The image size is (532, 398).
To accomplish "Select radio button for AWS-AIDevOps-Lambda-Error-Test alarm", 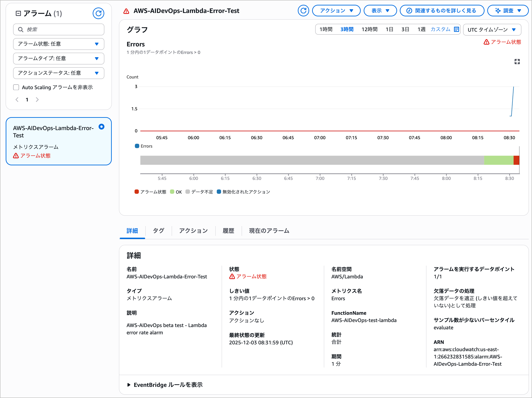I will 102,127.
